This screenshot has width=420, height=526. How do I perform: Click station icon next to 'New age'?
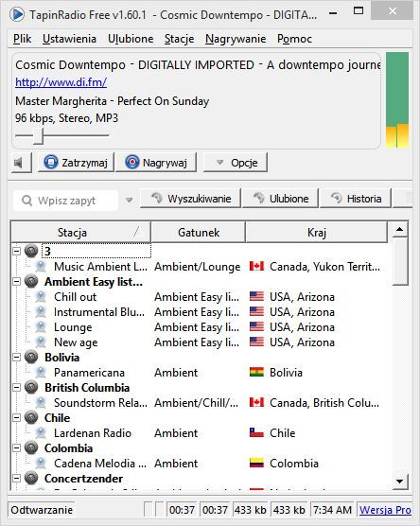(41, 342)
